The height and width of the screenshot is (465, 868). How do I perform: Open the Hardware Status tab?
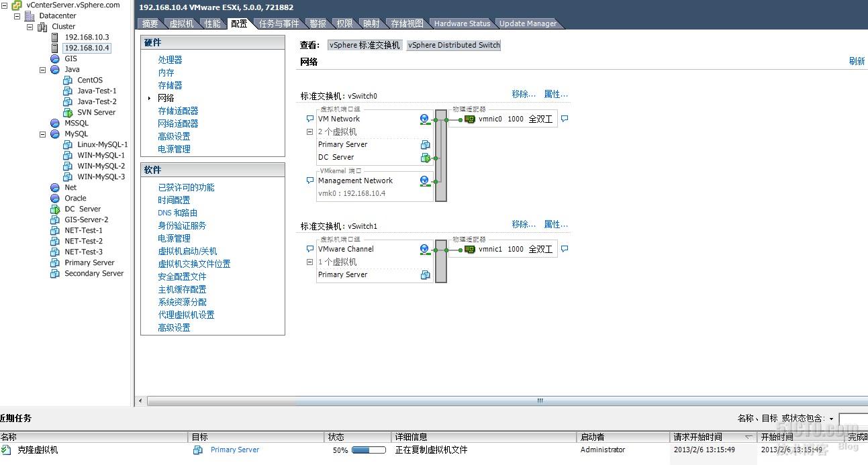(462, 23)
